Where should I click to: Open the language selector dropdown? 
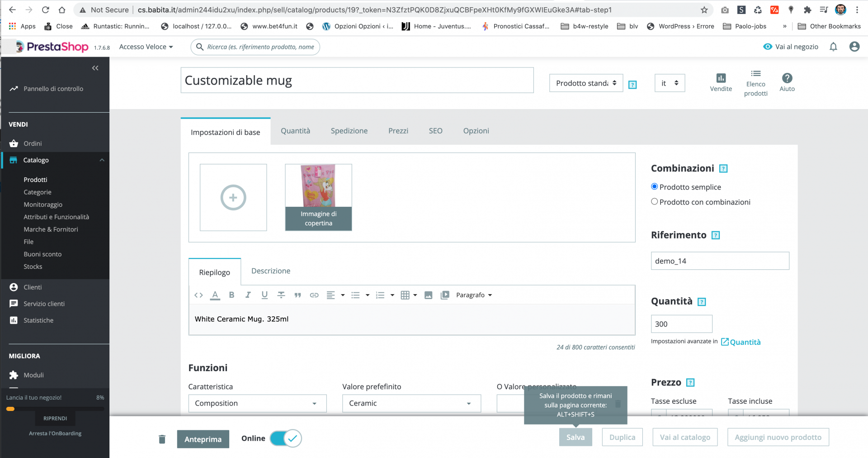[670, 83]
